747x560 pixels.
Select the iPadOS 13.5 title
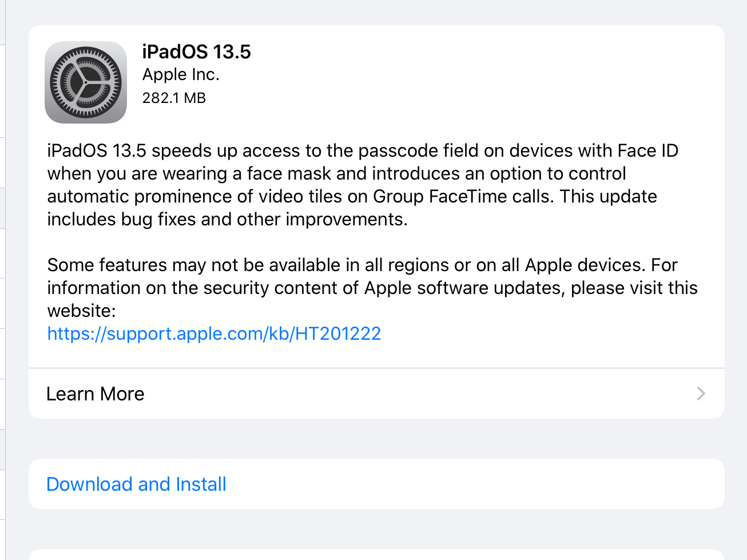(x=196, y=51)
